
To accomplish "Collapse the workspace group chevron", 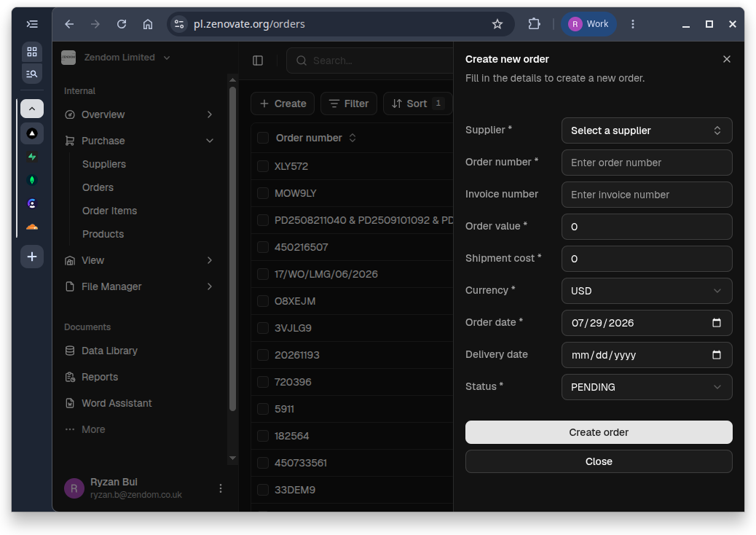I will [32, 109].
